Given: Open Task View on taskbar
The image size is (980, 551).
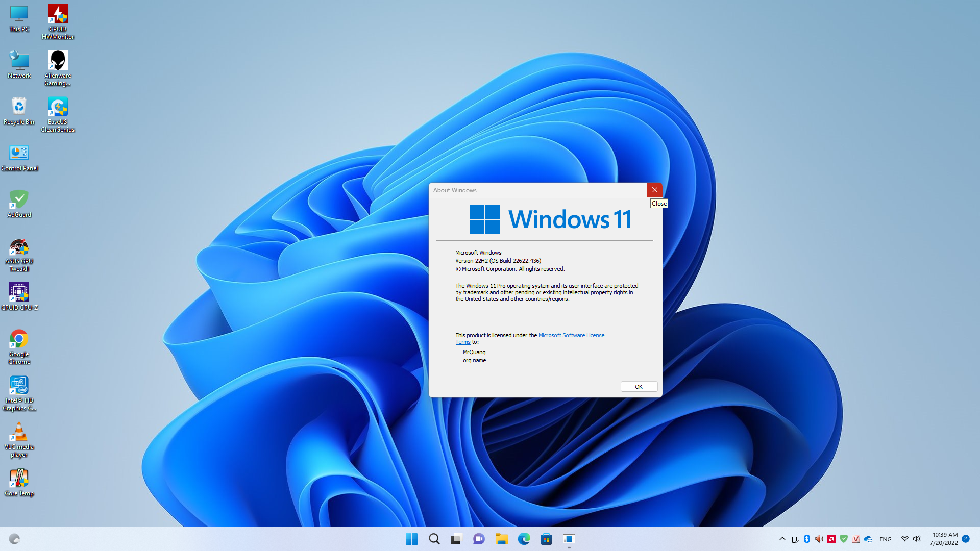Looking at the screenshot, I should point(456,539).
